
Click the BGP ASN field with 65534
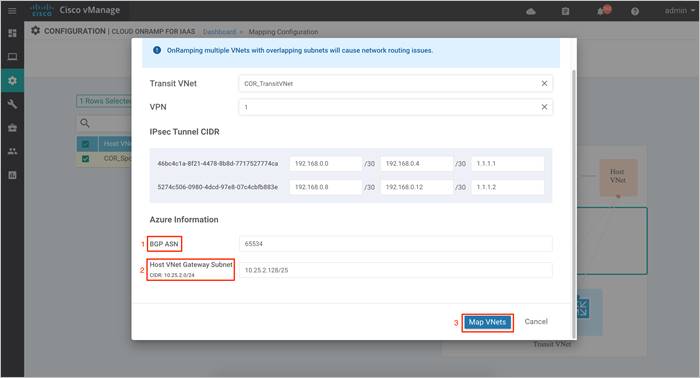[396, 244]
